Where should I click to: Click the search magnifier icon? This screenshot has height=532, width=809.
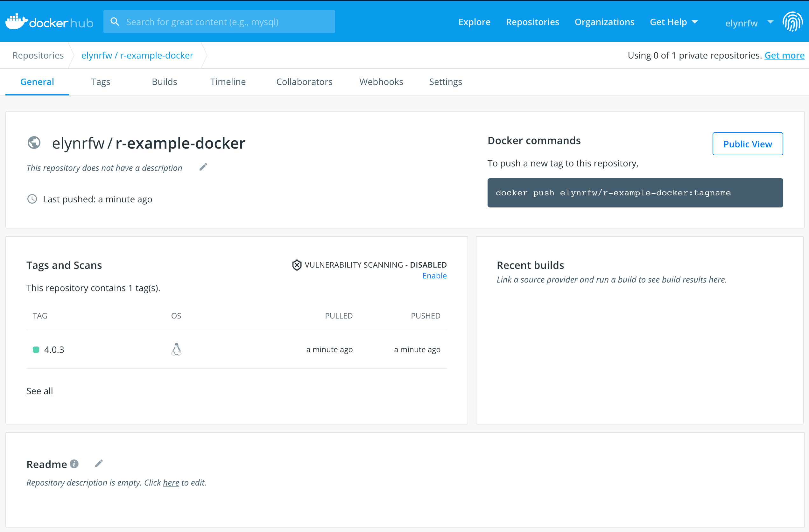pyautogui.click(x=115, y=22)
